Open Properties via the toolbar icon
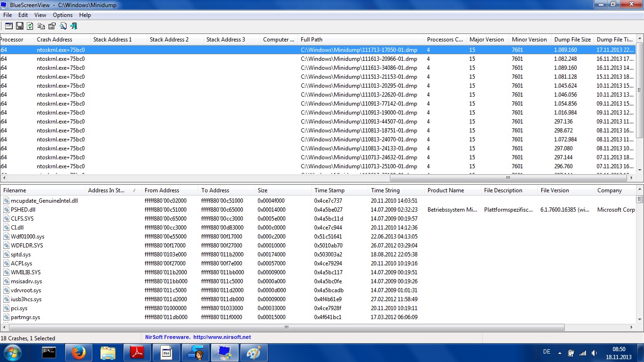This screenshot has height=362, width=644. (52, 26)
